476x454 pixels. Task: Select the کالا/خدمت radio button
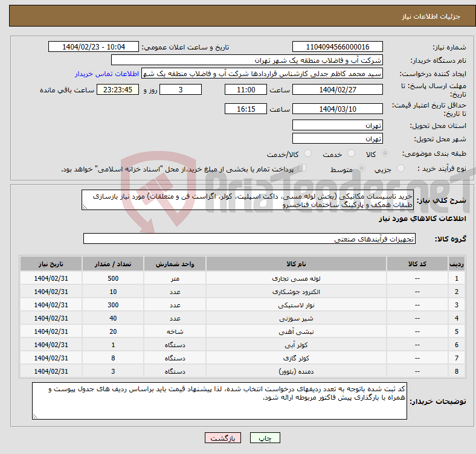[308, 153]
